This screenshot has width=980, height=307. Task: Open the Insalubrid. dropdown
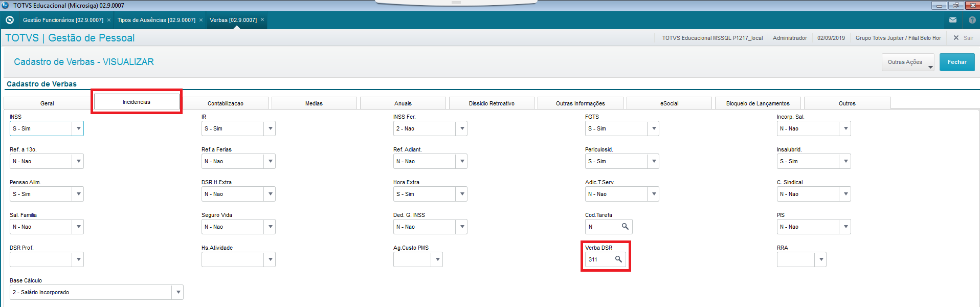[x=845, y=161]
